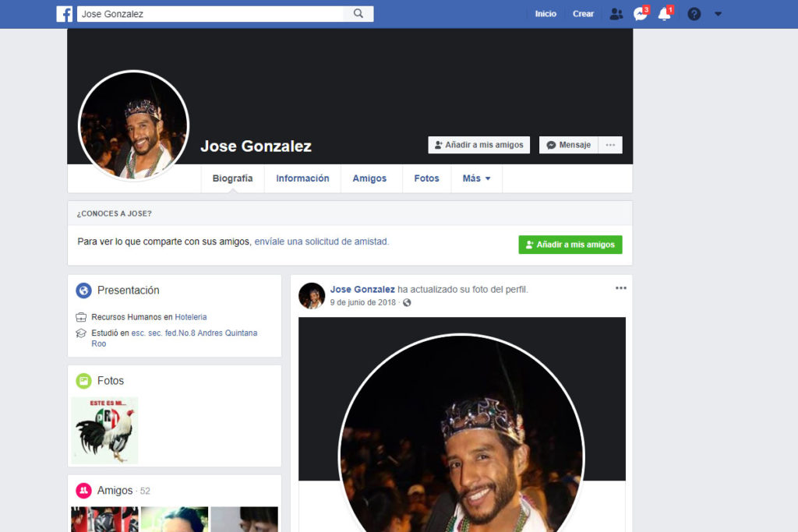
Task: Open the help question mark icon
Action: coord(694,14)
